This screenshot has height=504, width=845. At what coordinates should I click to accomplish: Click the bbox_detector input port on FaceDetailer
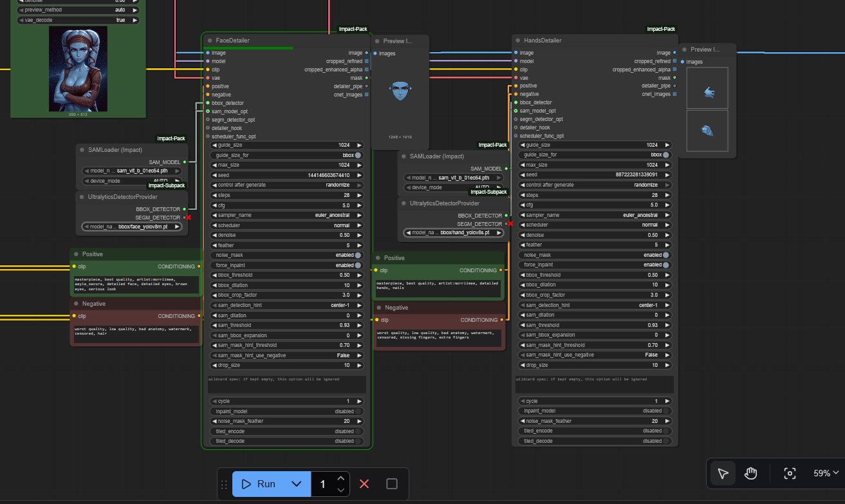[x=207, y=103]
